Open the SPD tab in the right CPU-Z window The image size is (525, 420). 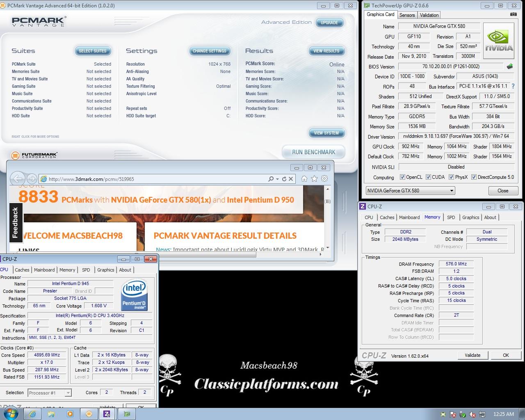[451, 217]
